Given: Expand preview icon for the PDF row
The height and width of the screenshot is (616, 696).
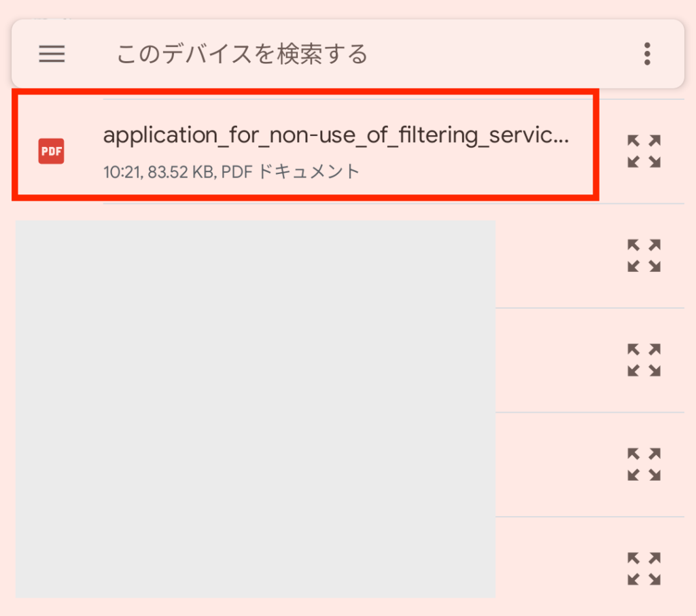Looking at the screenshot, I should (644, 151).
